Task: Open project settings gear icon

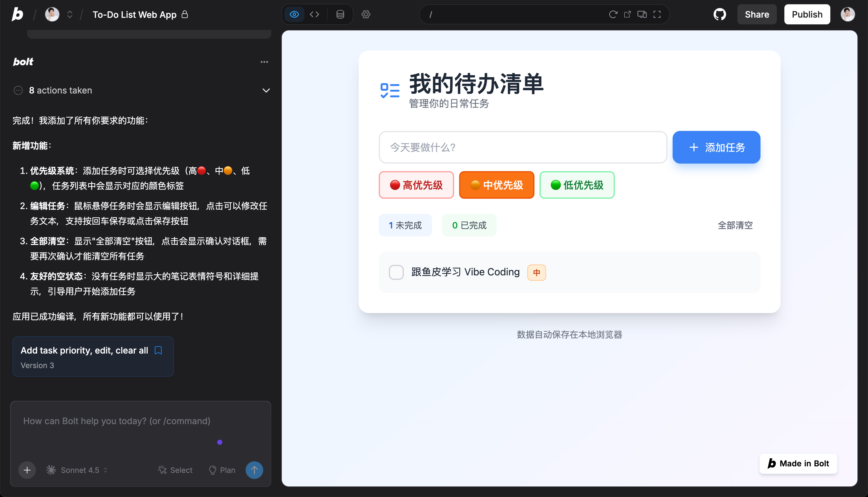Action: tap(366, 14)
